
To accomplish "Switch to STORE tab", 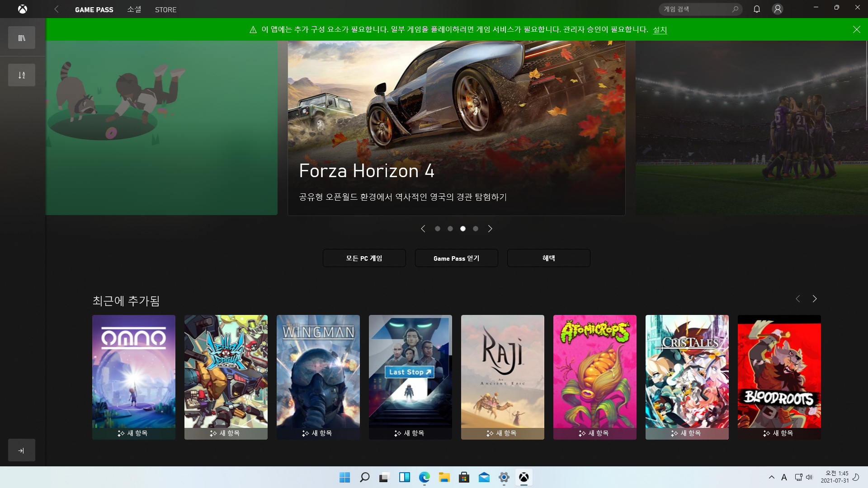I will pos(165,9).
